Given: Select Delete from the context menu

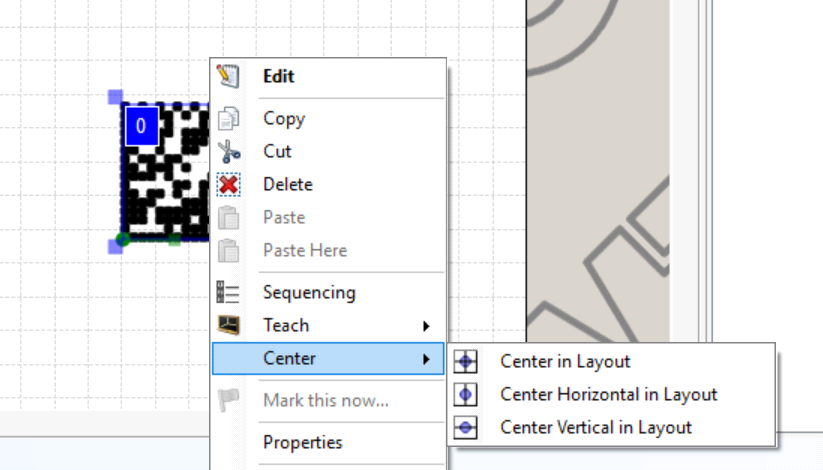Looking at the screenshot, I should pos(288,184).
